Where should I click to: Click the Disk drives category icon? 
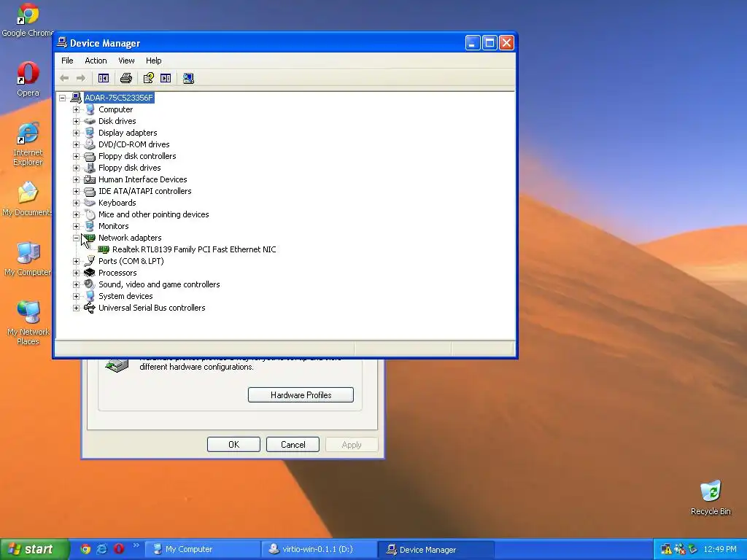tap(90, 121)
